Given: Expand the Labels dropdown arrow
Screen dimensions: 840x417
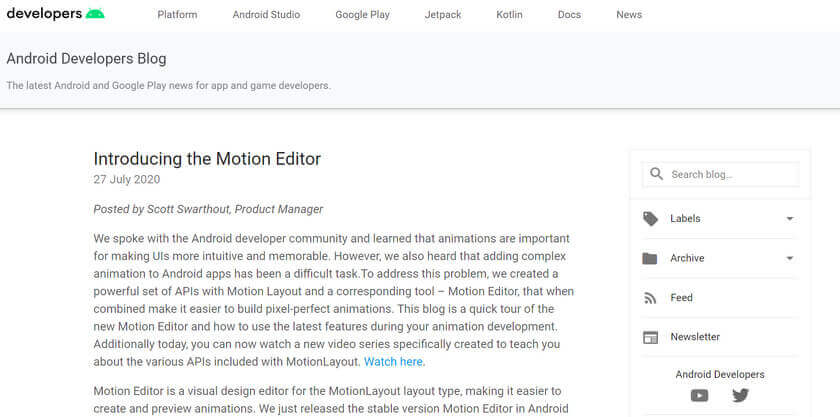Looking at the screenshot, I should [789, 219].
